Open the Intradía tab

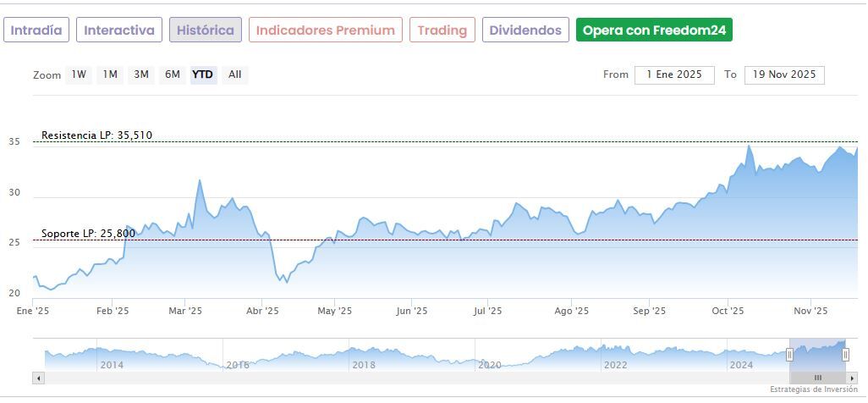pyautogui.click(x=36, y=30)
